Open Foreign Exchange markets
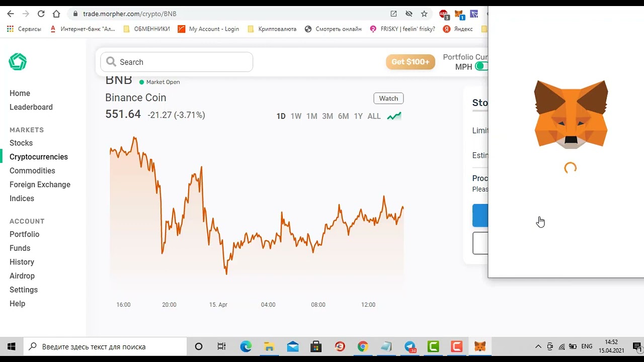 [x=40, y=185]
